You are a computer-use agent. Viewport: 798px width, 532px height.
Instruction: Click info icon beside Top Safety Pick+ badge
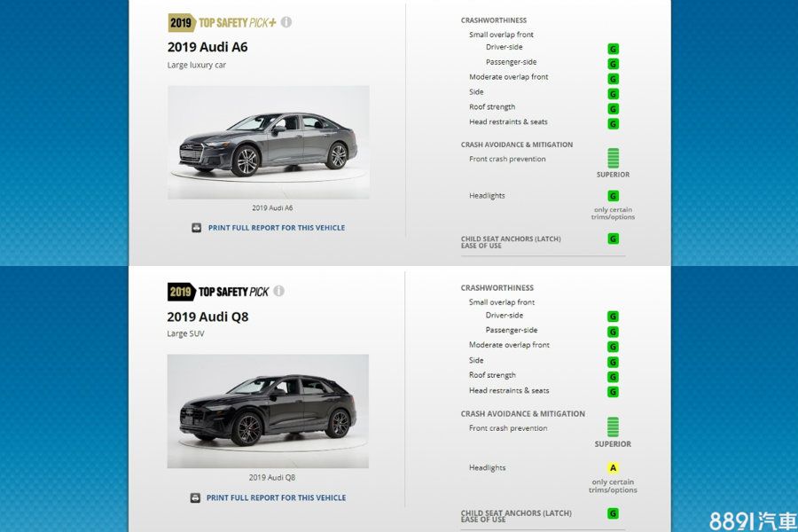click(286, 22)
